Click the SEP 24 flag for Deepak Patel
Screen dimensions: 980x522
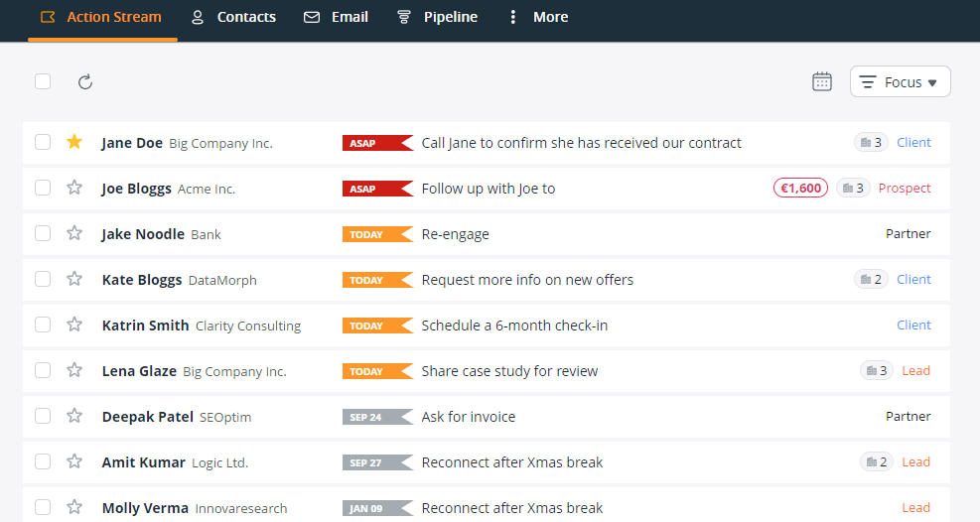coord(377,417)
